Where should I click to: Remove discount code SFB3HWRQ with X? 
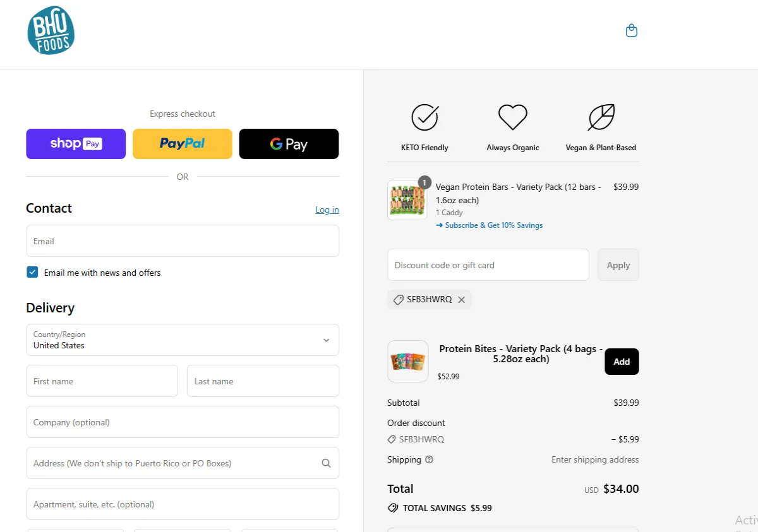[462, 300]
